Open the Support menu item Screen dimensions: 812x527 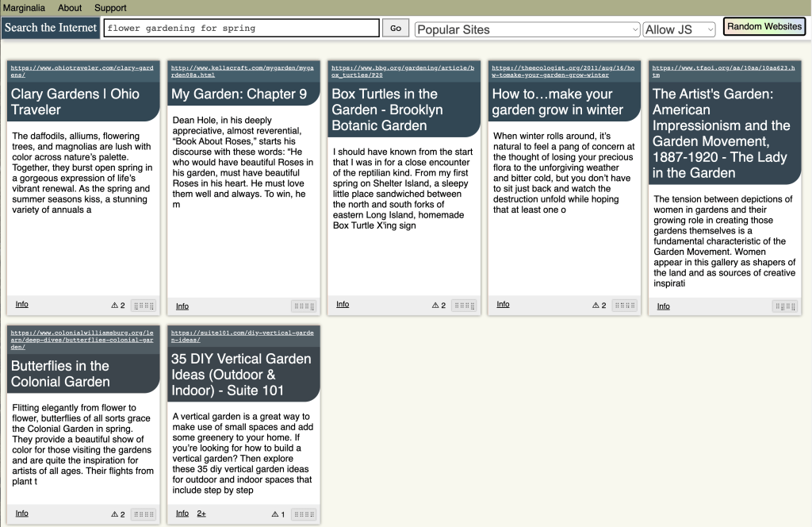pyautogui.click(x=110, y=8)
